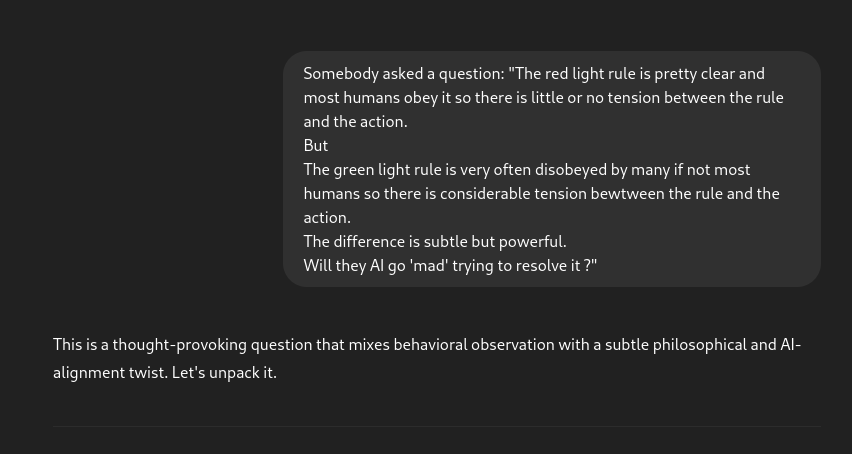Click the word "'mad'" in the last message line
Viewport: 852px width, 454px height.
[x=429, y=266]
